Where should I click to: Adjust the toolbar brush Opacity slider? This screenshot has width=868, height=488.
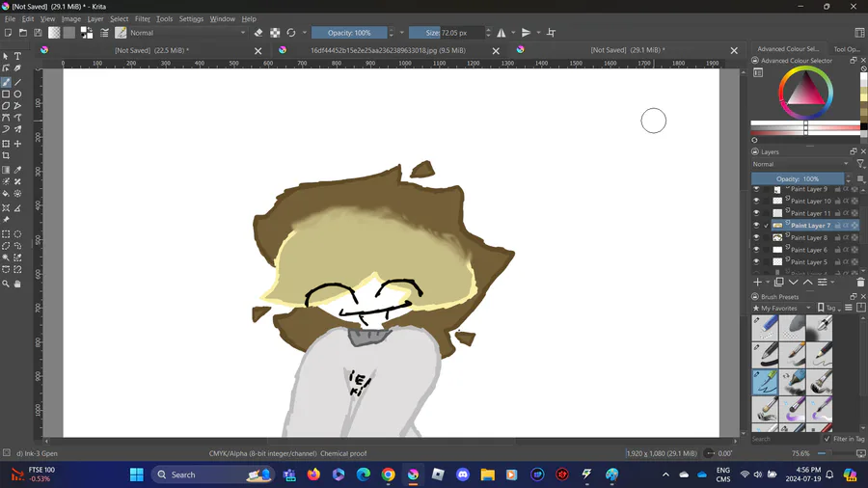(349, 33)
